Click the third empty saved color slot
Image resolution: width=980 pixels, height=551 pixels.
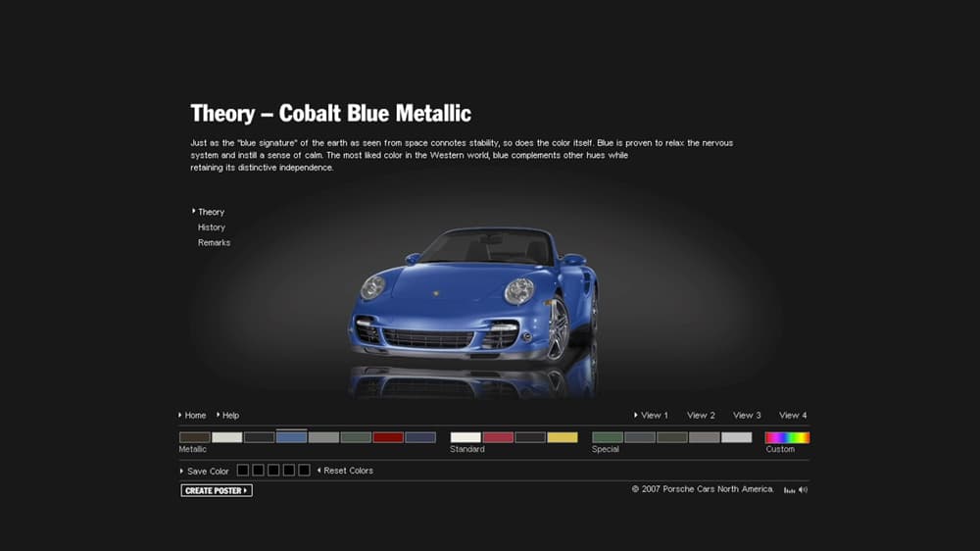(273, 471)
